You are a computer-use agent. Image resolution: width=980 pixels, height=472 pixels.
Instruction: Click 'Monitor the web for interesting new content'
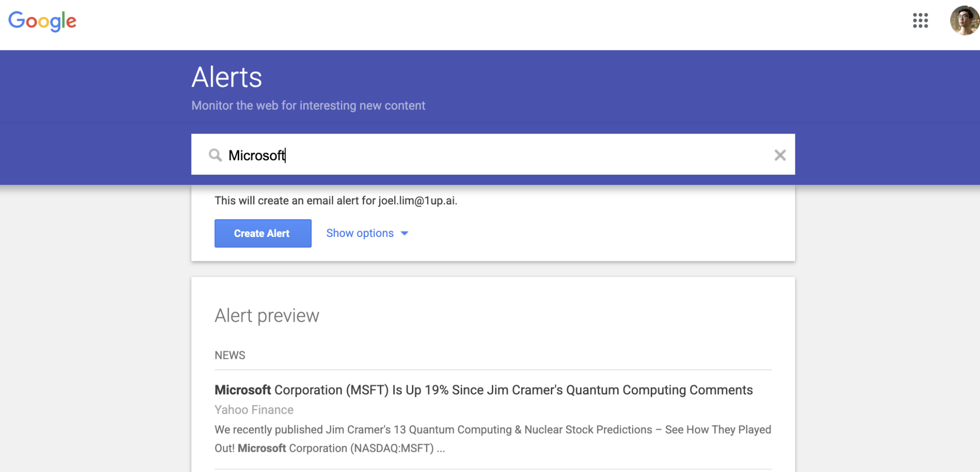(308, 105)
